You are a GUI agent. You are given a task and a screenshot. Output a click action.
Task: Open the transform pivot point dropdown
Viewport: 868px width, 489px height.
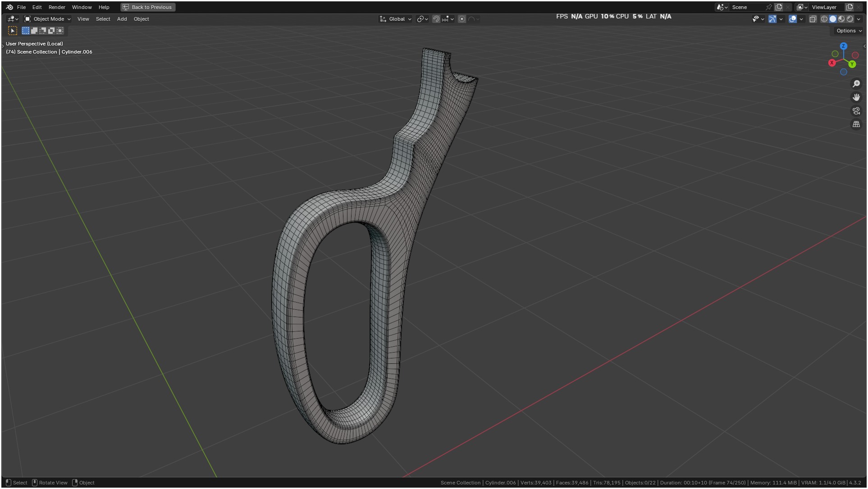[x=422, y=19]
